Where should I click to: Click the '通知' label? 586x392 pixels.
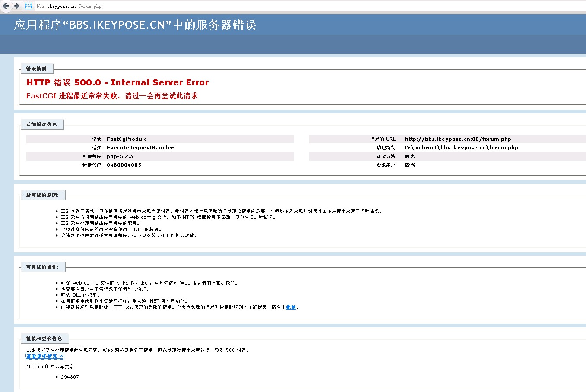pyautogui.click(x=97, y=148)
